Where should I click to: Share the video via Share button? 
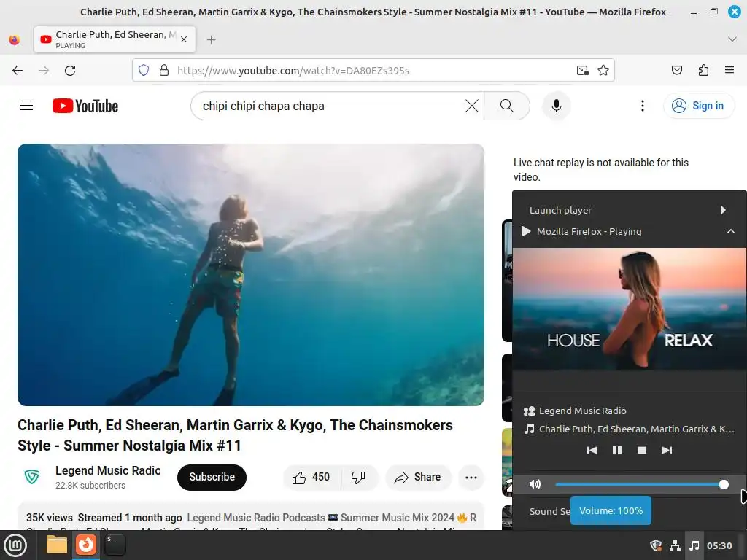(x=418, y=477)
